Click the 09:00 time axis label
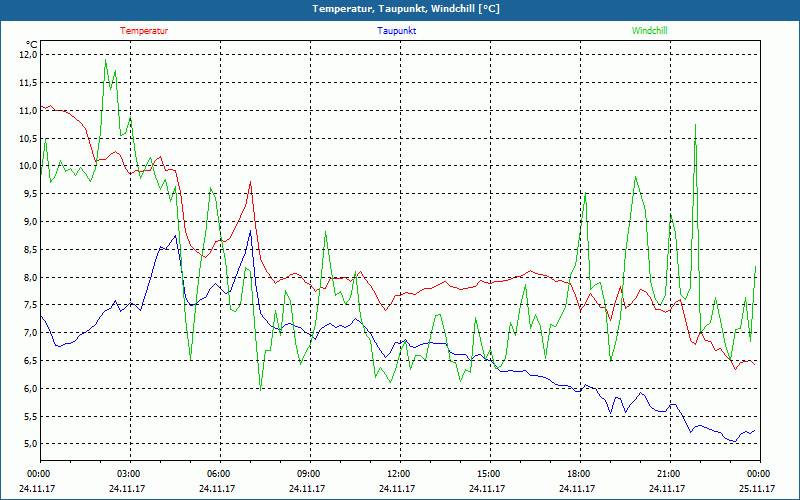Viewport: 800px width, 500px height. point(308,474)
